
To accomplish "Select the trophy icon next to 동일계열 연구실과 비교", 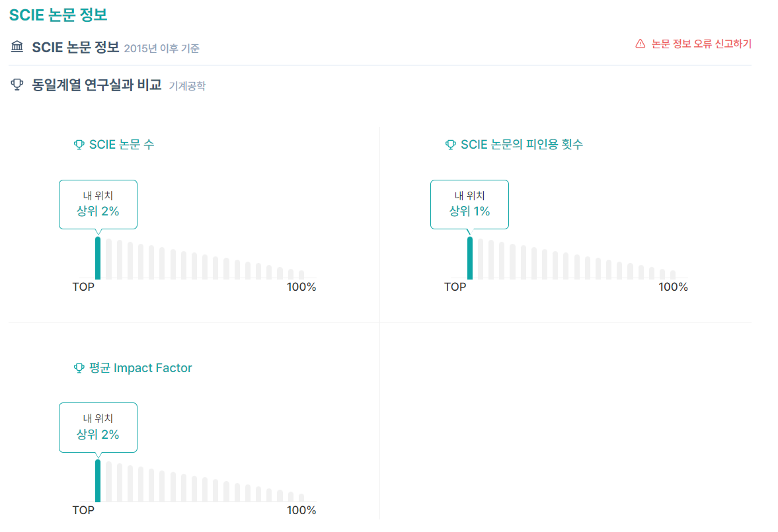I will tap(16, 85).
